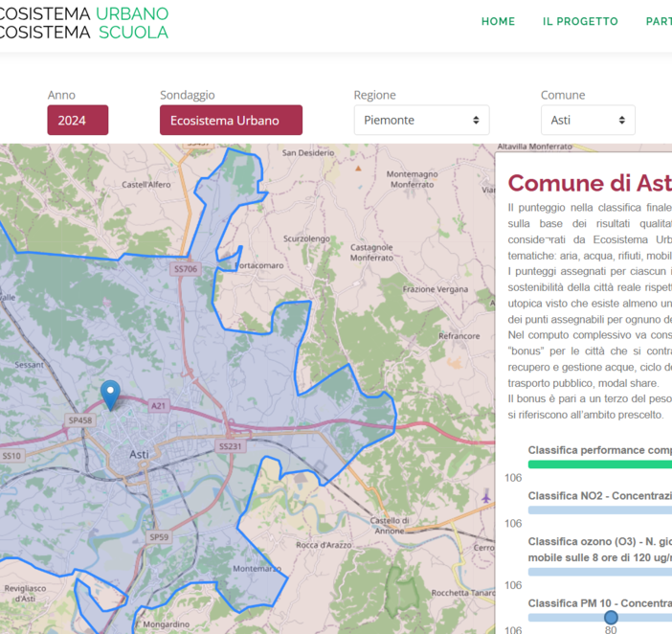Click the Comune di Asti heading
The width and height of the screenshot is (672, 634).
(589, 183)
